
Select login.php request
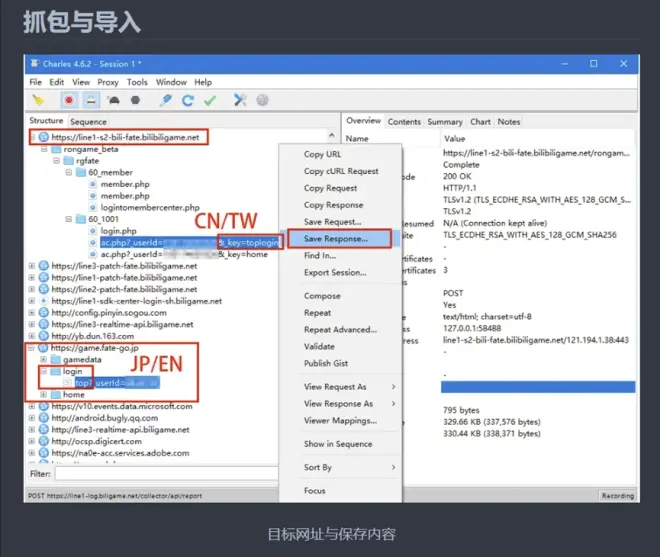tap(118, 231)
